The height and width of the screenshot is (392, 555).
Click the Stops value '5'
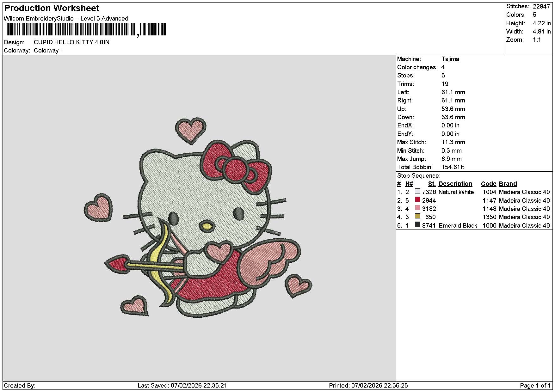click(443, 76)
